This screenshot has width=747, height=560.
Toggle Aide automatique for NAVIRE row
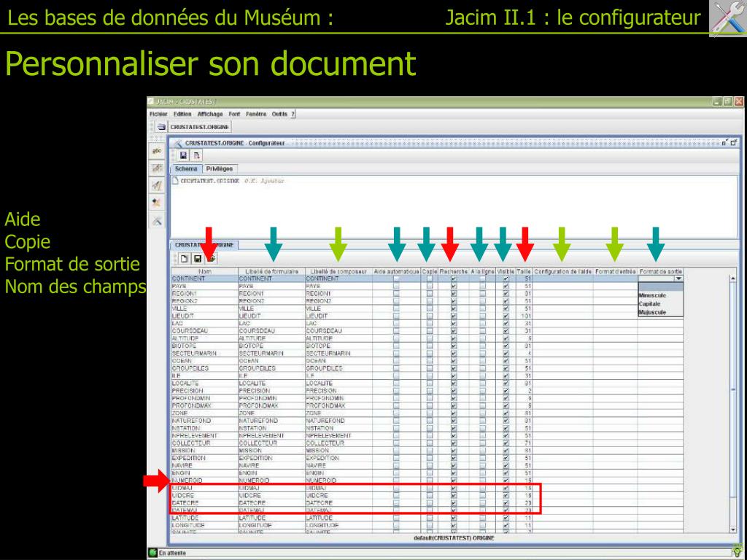(396, 465)
